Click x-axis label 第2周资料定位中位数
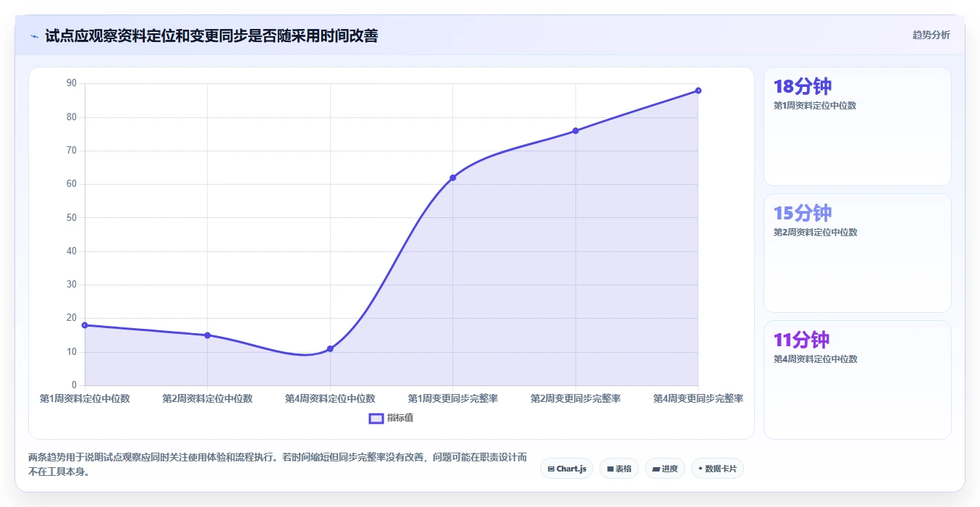The height and width of the screenshot is (507, 980). 208,398
